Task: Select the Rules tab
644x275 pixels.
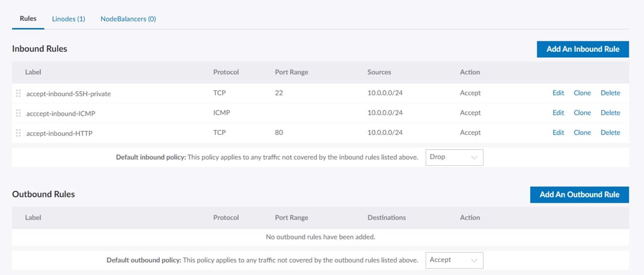Action: click(x=28, y=19)
